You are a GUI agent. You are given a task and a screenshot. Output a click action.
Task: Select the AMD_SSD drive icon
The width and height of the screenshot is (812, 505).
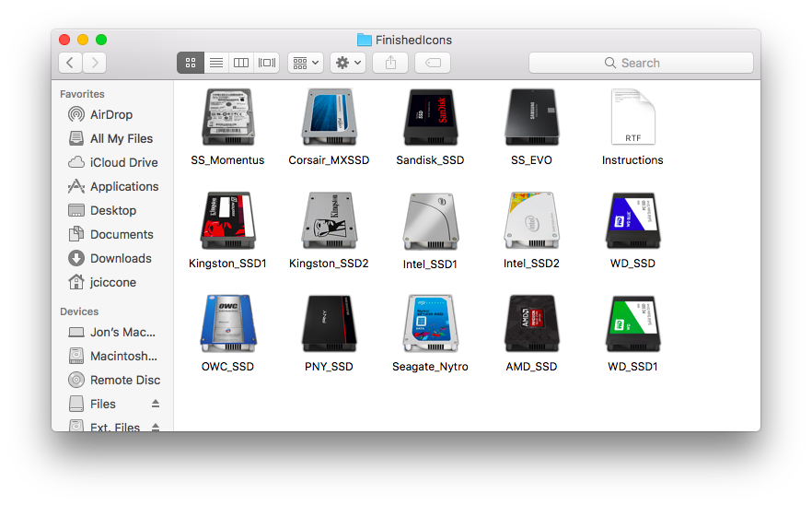(x=532, y=323)
